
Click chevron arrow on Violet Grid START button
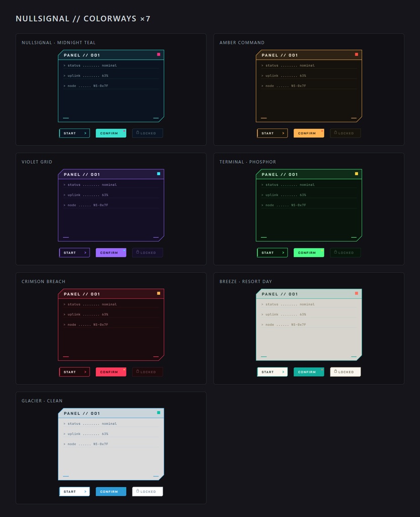coord(85,252)
